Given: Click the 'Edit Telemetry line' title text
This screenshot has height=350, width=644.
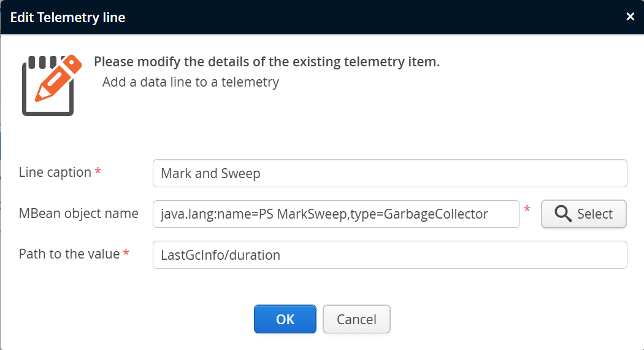Looking at the screenshot, I should (67, 17).
